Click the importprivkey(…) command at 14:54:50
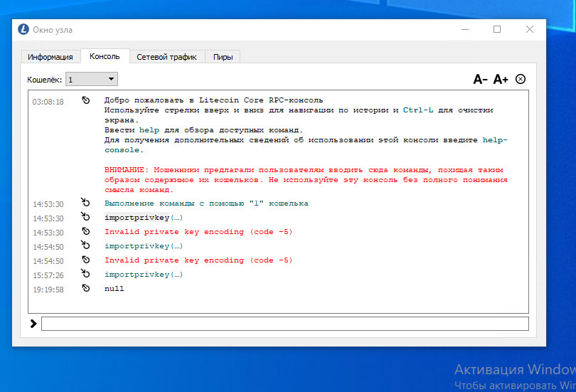 [144, 245]
